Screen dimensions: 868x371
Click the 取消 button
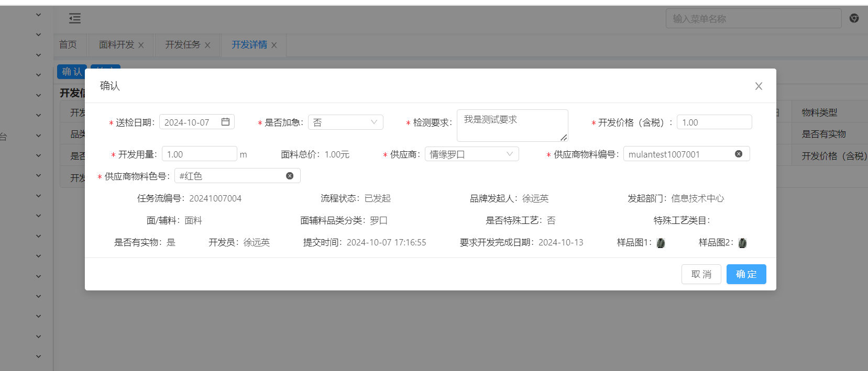click(x=701, y=274)
